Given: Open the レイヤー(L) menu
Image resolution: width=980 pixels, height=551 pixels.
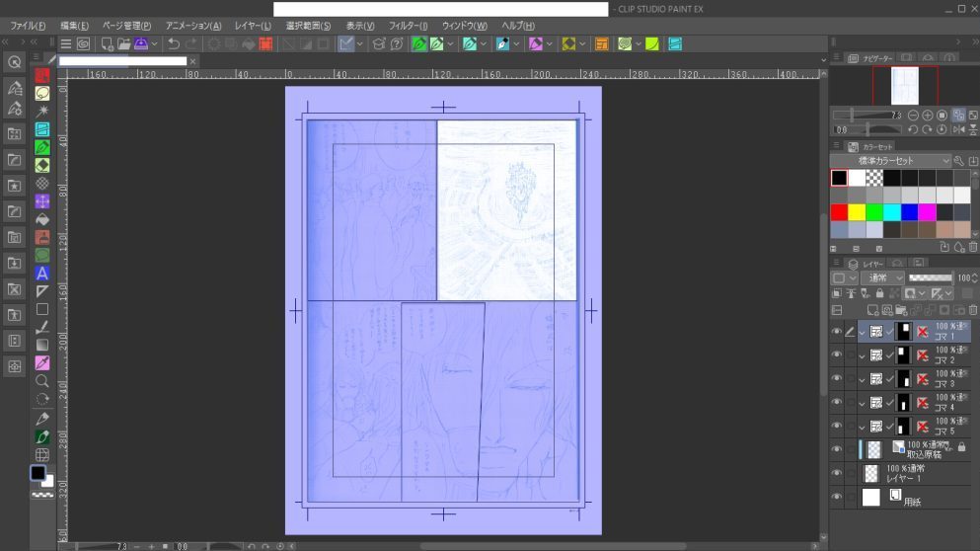Looking at the screenshot, I should 255,25.
